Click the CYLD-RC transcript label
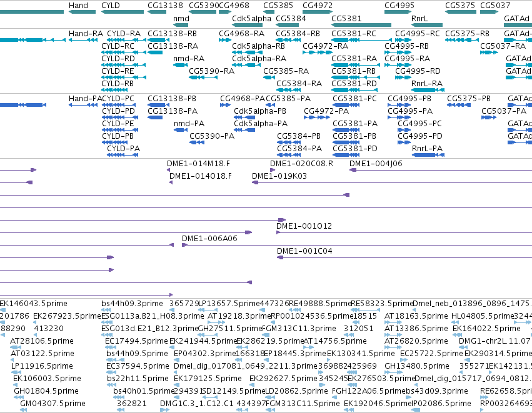The image size is (532, 413). [x=118, y=46]
